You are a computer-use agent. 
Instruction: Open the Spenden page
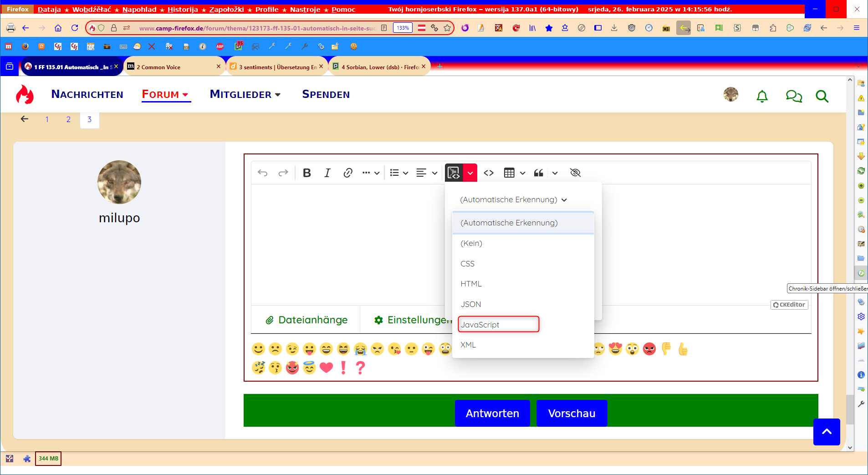(x=326, y=94)
